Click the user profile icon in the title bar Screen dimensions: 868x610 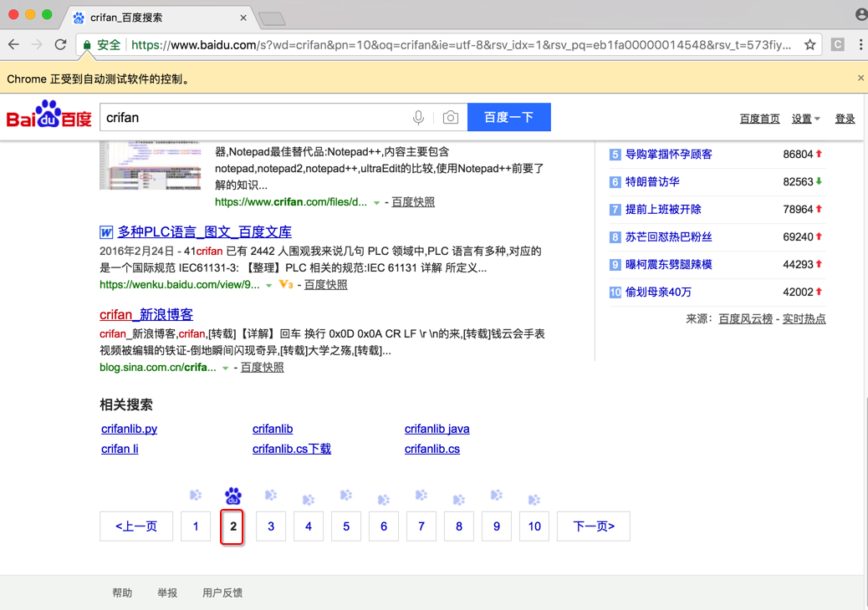pyautogui.click(x=861, y=15)
